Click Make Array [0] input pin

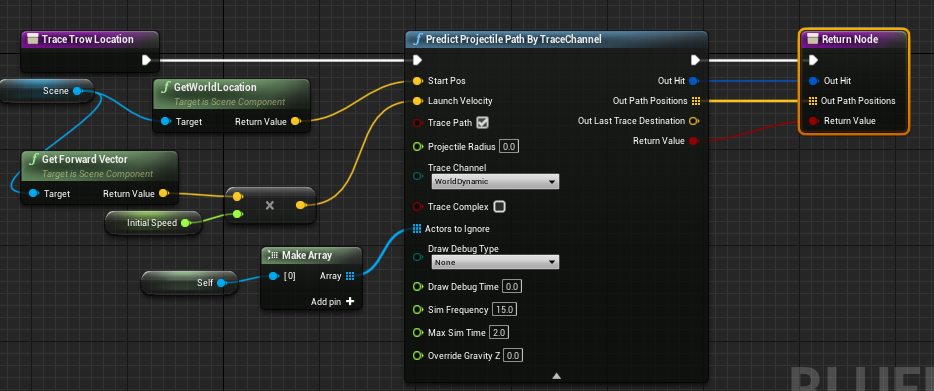273,276
